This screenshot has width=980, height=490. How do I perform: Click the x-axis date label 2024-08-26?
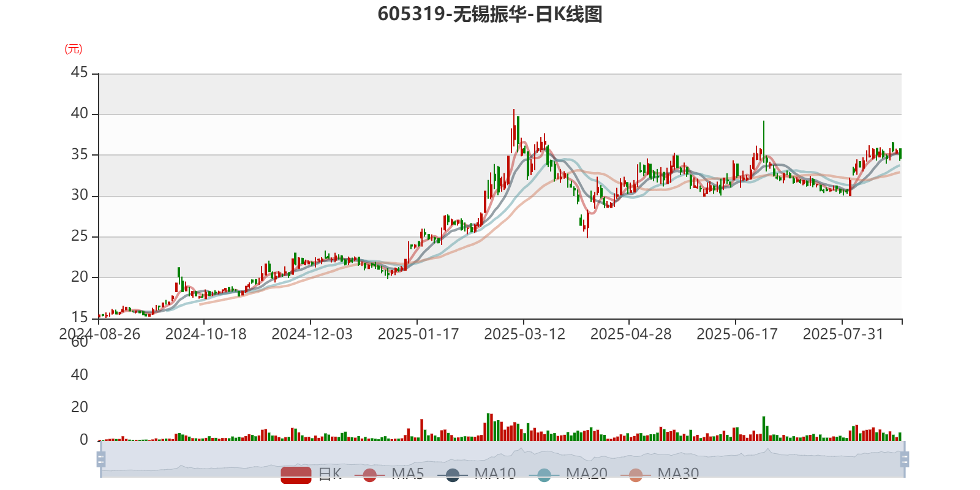tap(99, 334)
